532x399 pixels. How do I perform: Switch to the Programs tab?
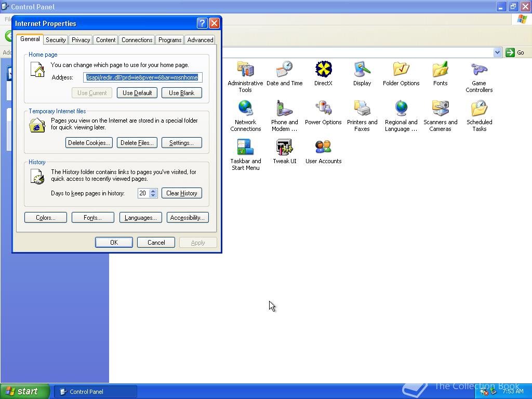pyautogui.click(x=170, y=40)
